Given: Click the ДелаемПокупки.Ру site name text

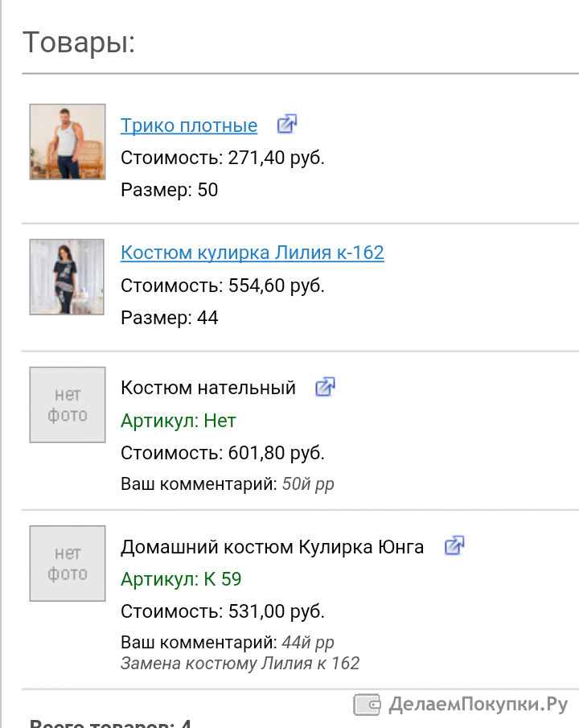Looking at the screenshot, I should 478,705.
